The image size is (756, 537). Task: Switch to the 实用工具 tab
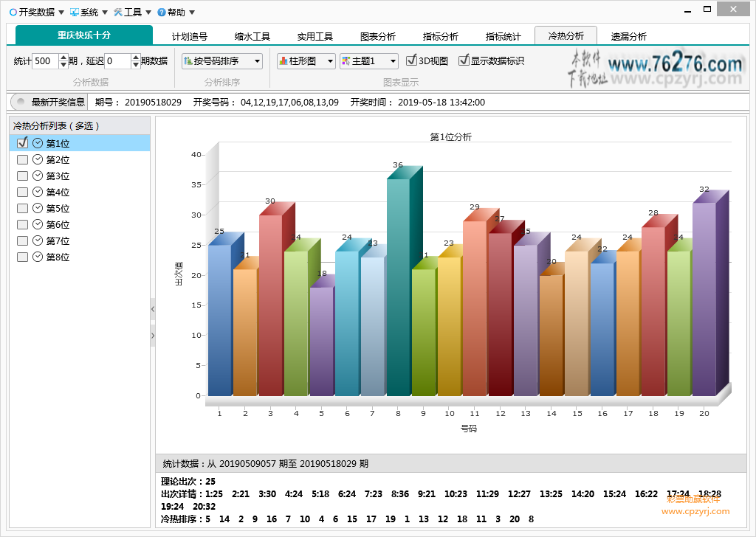(315, 36)
